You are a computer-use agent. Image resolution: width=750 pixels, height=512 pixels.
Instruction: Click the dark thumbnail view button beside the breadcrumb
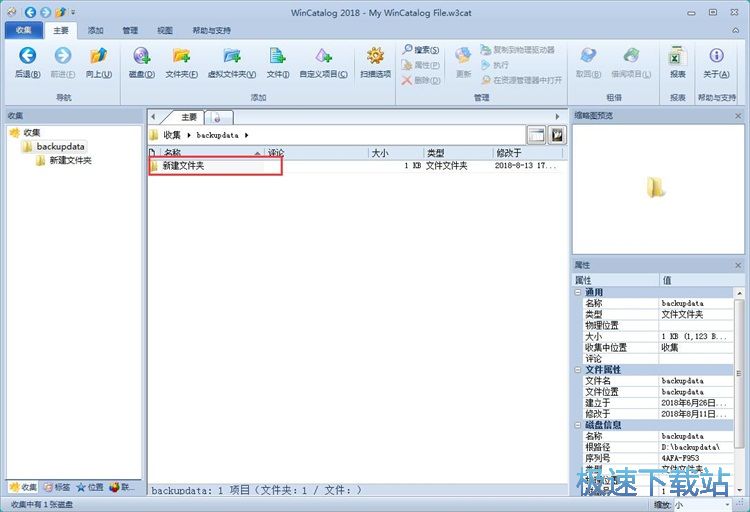point(557,135)
